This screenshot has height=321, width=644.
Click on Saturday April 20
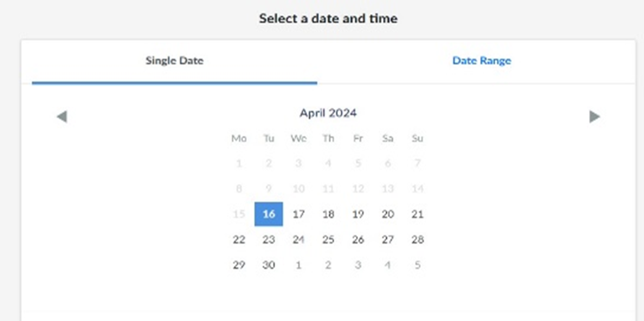pyautogui.click(x=388, y=214)
